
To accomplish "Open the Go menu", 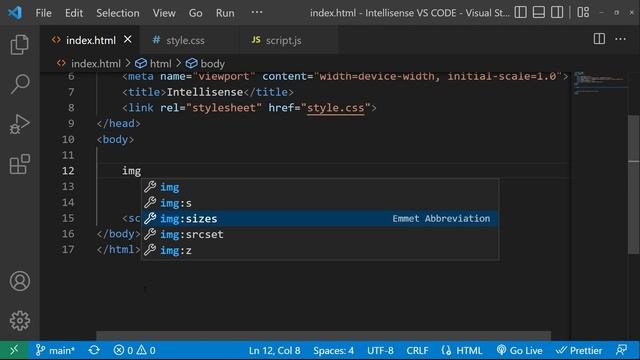I will click(x=196, y=13).
